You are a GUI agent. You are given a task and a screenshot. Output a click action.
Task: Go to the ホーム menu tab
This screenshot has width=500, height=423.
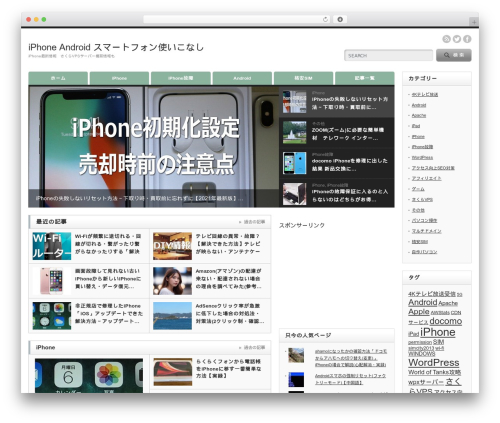click(x=58, y=78)
